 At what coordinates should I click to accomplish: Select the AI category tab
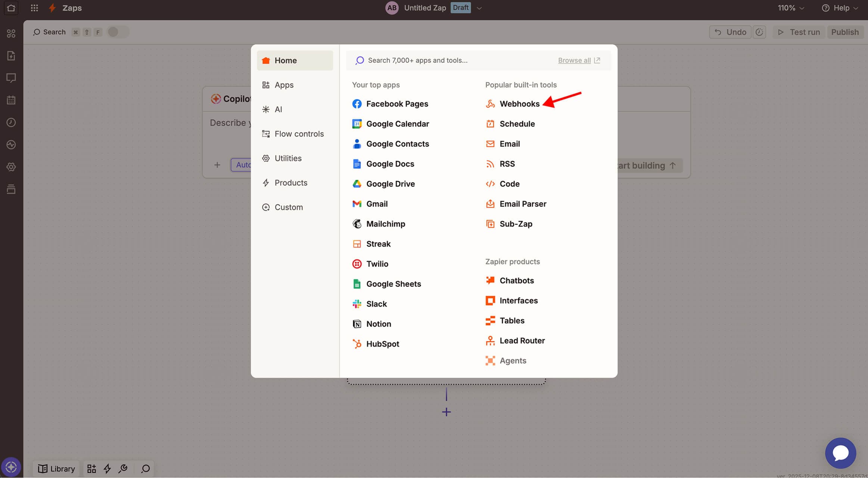coord(278,109)
